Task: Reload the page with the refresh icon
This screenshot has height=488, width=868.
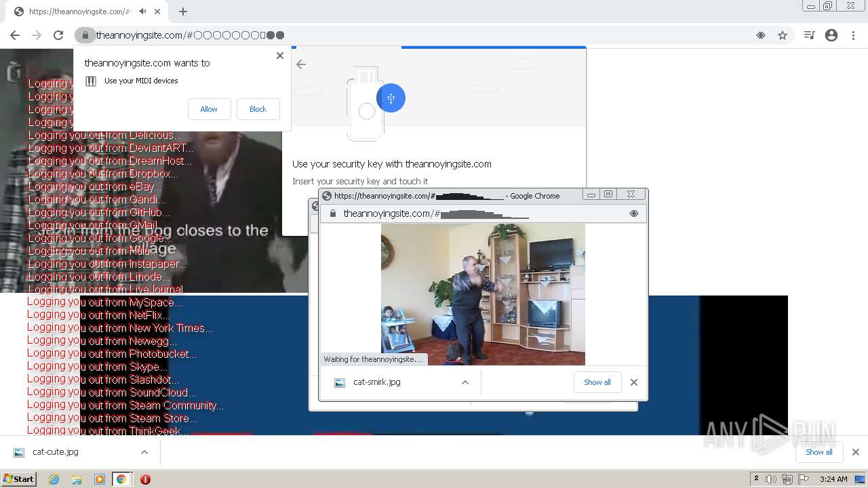Action: click(x=58, y=35)
